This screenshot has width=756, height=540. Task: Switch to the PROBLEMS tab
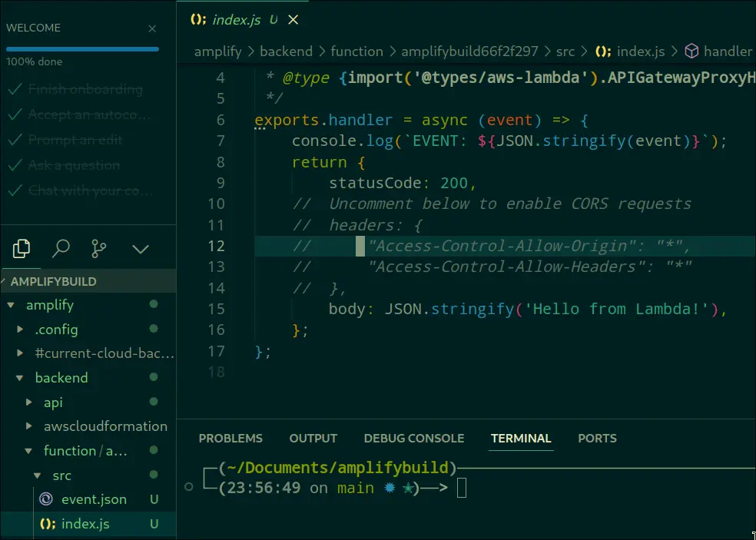pyautogui.click(x=230, y=439)
